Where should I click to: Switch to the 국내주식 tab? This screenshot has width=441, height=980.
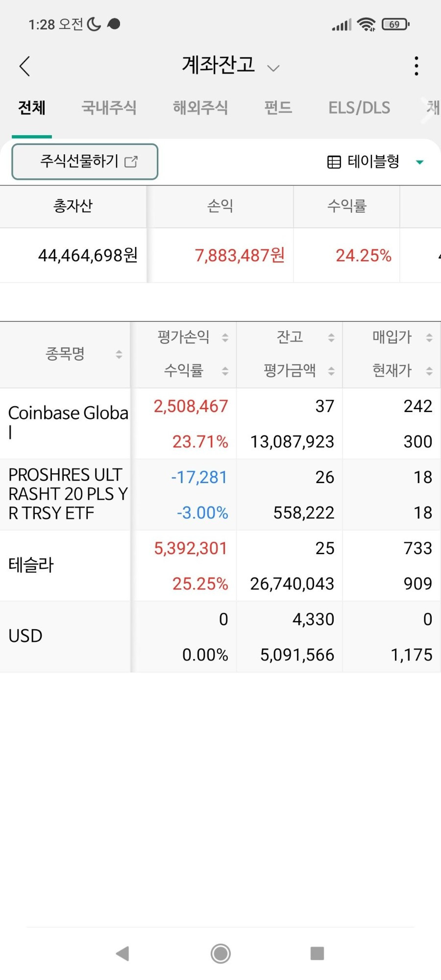(x=109, y=108)
